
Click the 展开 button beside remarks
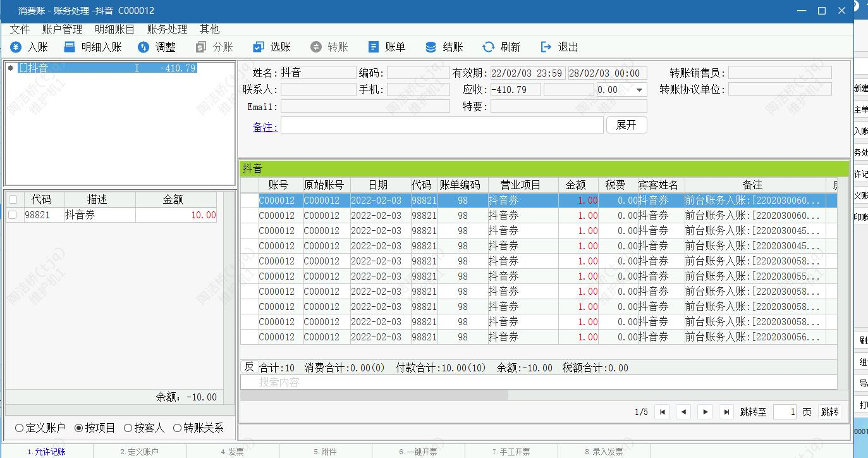[627, 125]
